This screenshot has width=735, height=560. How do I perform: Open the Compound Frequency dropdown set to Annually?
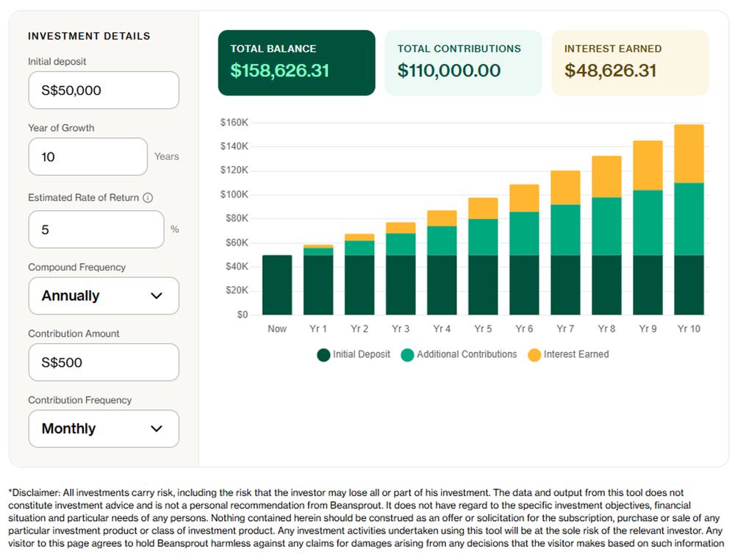pos(104,295)
